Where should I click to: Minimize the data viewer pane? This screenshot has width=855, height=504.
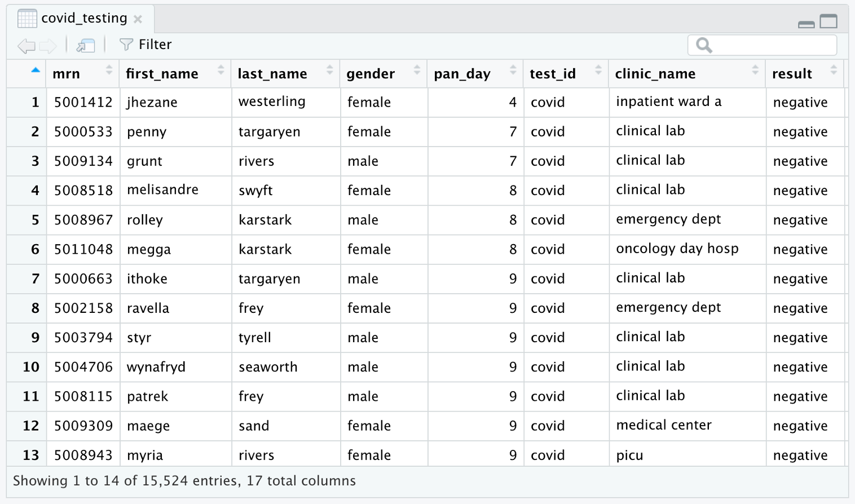pos(806,24)
